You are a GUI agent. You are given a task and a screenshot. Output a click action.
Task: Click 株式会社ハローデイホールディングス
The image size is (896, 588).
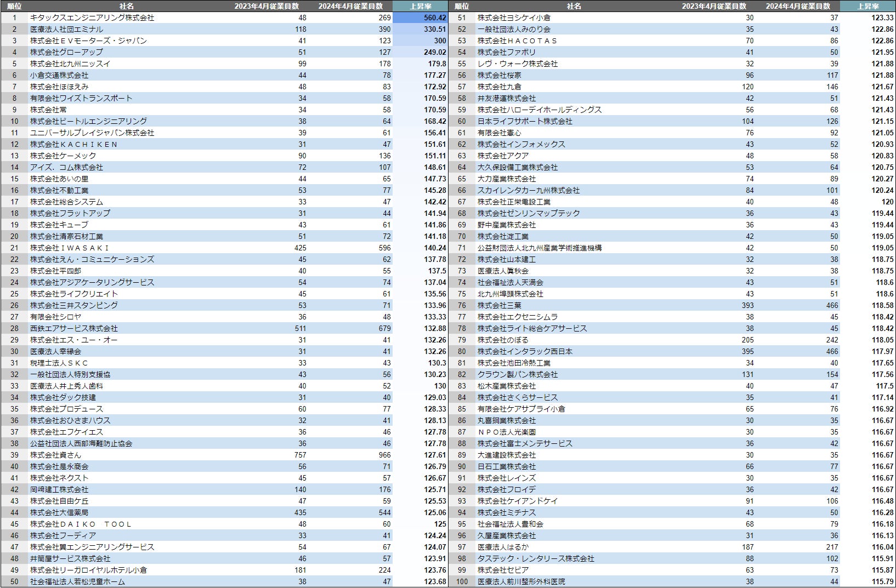coord(540,110)
